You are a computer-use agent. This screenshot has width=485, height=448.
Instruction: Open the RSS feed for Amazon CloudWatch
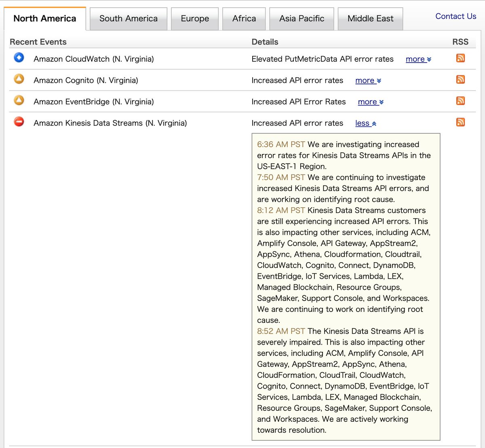tap(460, 58)
